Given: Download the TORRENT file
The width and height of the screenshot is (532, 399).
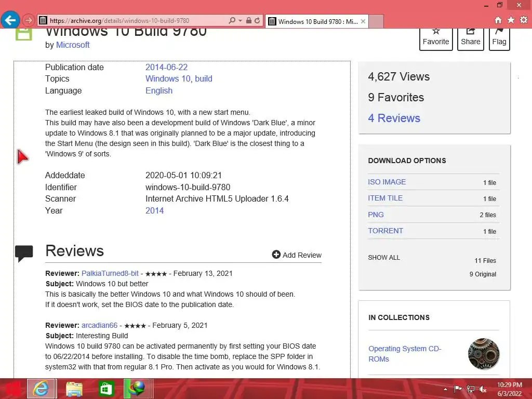Looking at the screenshot, I should [x=386, y=231].
